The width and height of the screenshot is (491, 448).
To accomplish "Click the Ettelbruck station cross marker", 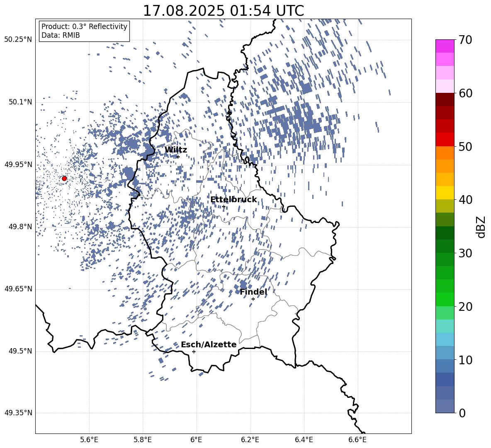I will coord(224,206).
